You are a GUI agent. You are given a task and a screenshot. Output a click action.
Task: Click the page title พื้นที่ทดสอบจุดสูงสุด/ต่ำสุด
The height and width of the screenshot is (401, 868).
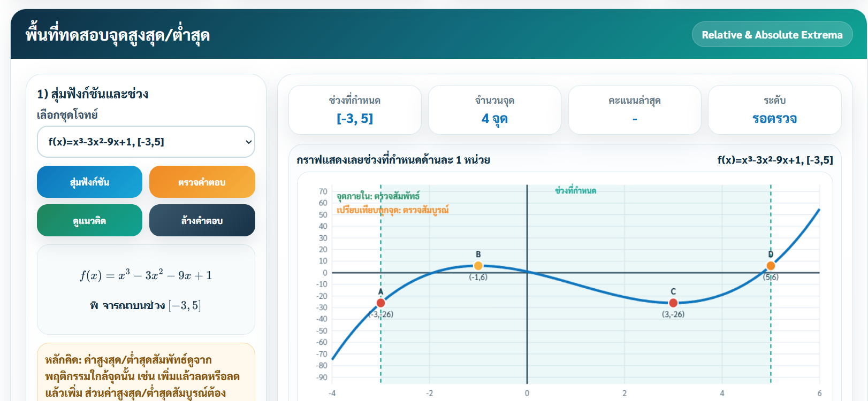tap(118, 35)
